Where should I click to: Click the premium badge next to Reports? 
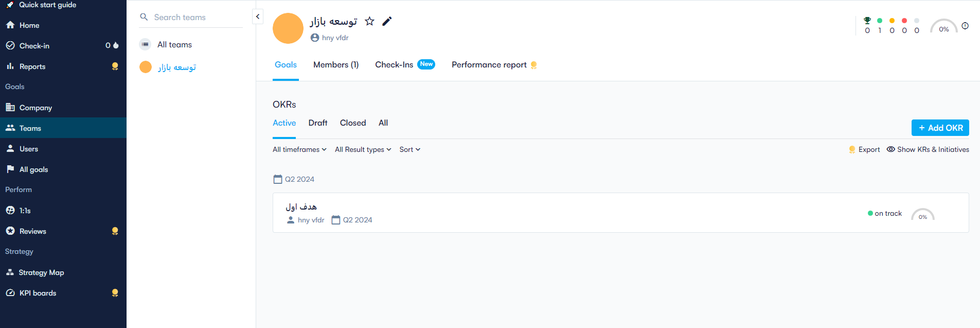115,66
